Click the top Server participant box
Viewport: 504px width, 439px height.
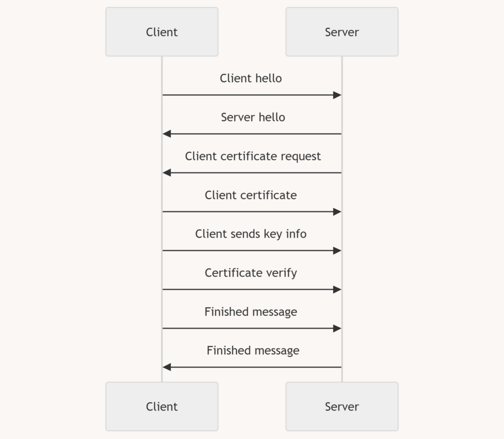(342, 32)
